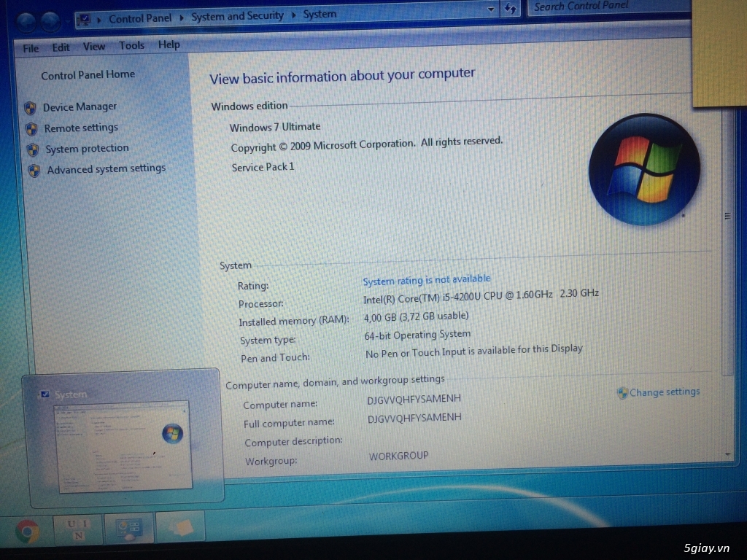Viewport: 747px width, 560px height.
Task: Click Change settings link
Action: click(665, 392)
